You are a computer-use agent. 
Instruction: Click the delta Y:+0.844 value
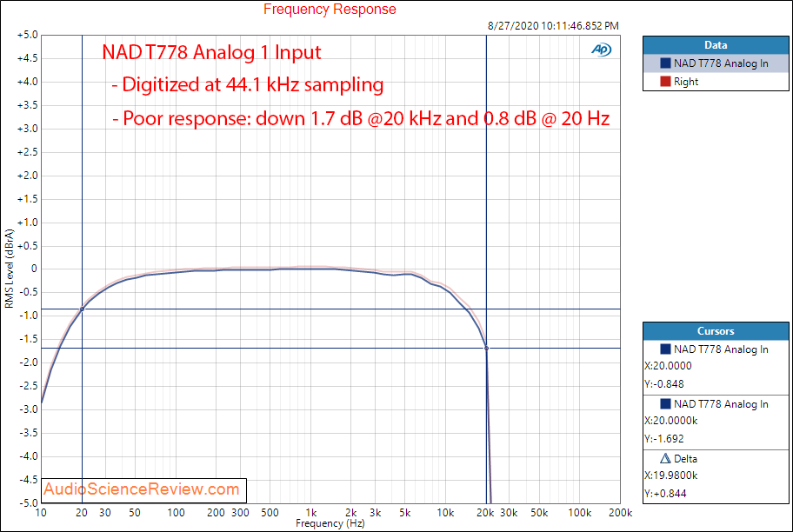665,494
